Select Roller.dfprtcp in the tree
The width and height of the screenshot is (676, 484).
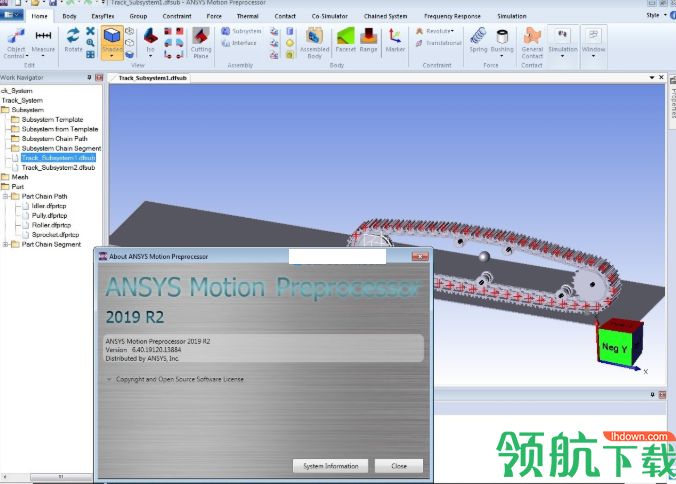pyautogui.click(x=51, y=225)
